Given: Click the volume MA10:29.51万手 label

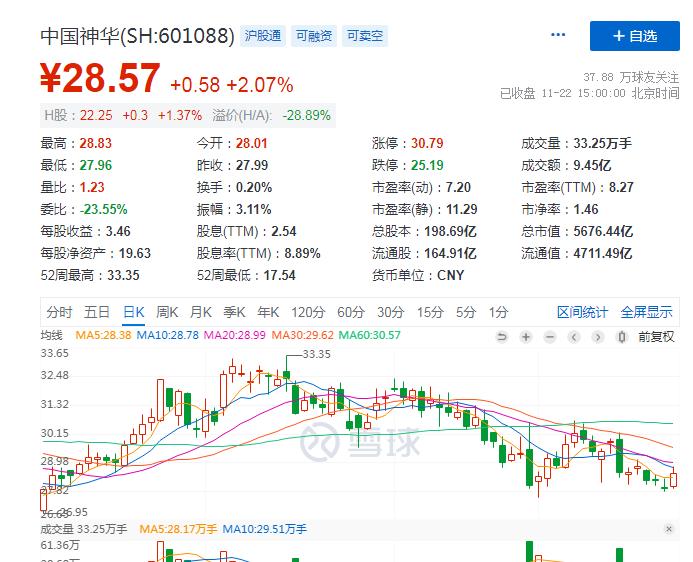Looking at the screenshot, I should coord(264,529).
